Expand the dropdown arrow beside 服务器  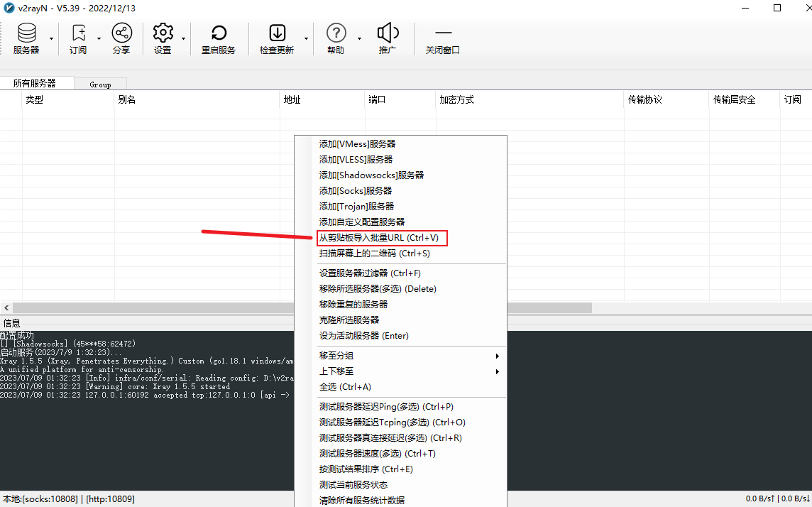[x=51, y=39]
